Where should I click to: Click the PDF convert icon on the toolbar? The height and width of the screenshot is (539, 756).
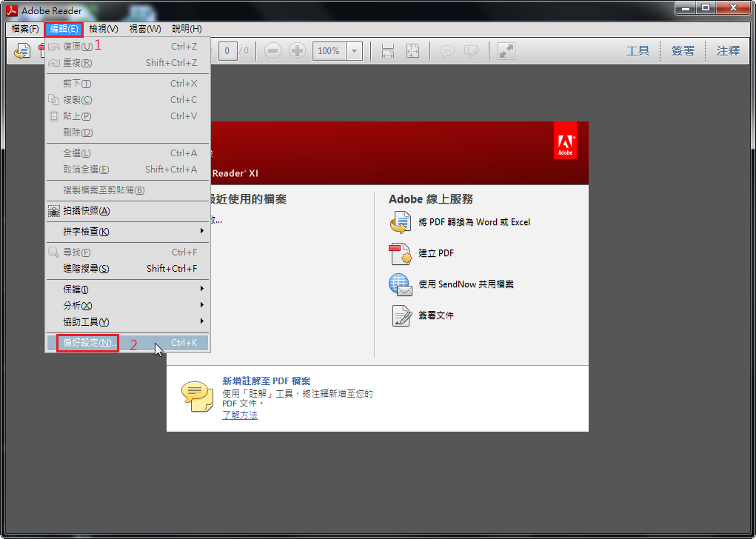[x=21, y=50]
